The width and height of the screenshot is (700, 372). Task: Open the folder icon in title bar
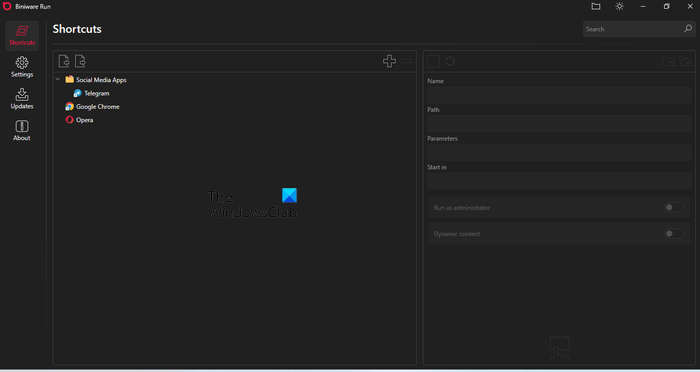[x=596, y=6]
